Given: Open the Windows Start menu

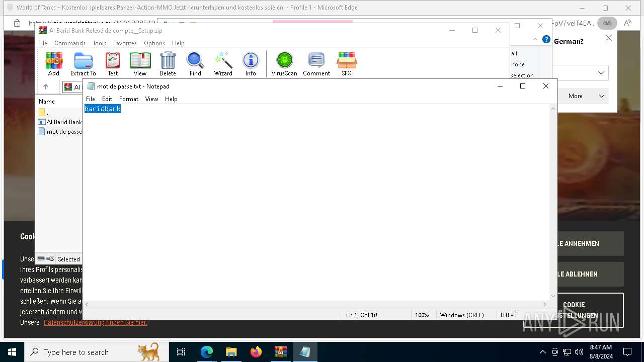Looking at the screenshot, I should pyautogui.click(x=12, y=352).
